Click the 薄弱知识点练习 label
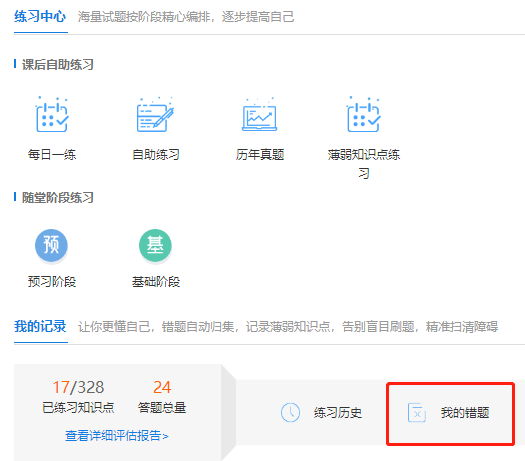Screen dimensions: 525x461 point(364,164)
